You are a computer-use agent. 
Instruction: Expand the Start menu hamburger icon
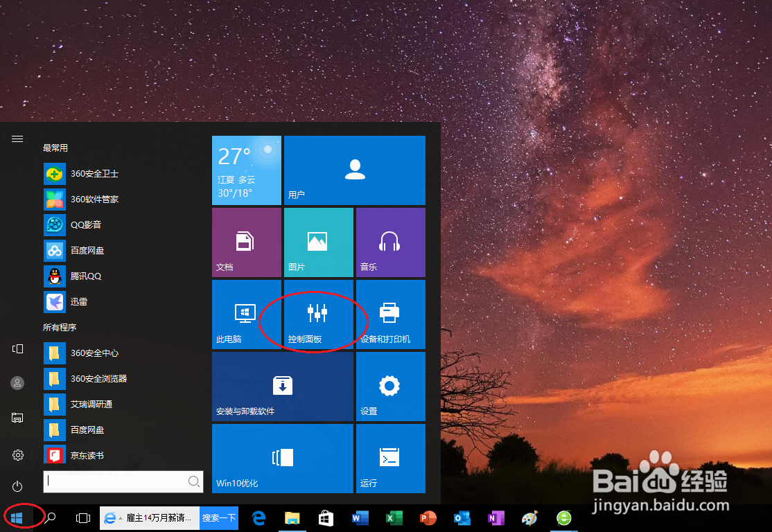(x=17, y=139)
